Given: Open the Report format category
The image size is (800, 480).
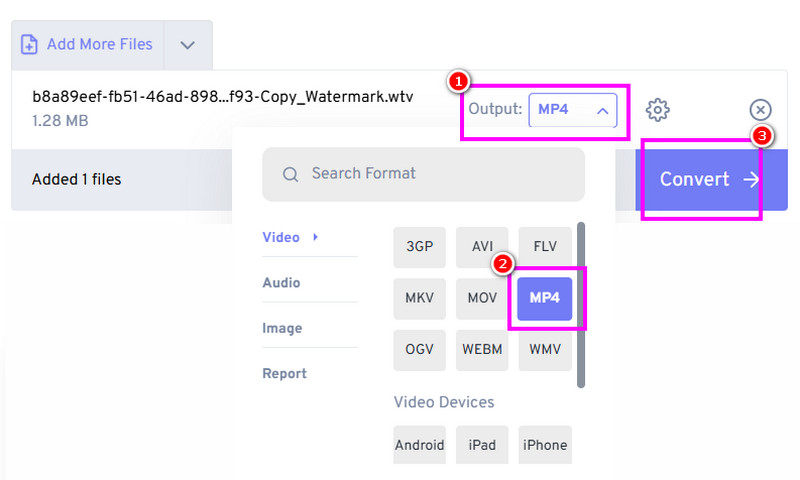Looking at the screenshot, I should pyautogui.click(x=284, y=374).
